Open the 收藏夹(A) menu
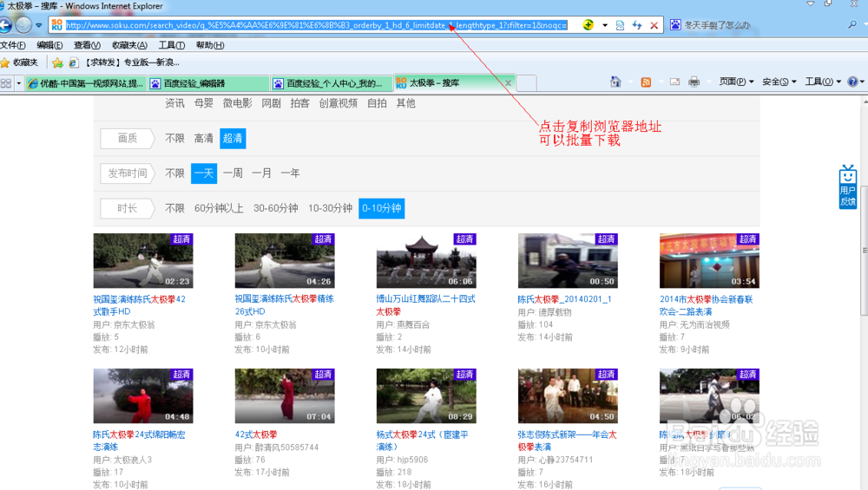 pos(129,45)
